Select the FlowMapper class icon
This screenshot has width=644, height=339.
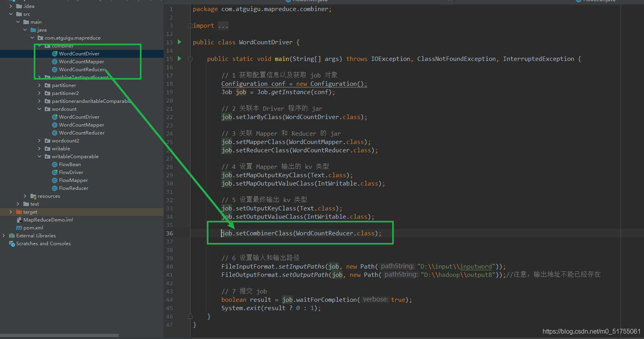pos(55,180)
